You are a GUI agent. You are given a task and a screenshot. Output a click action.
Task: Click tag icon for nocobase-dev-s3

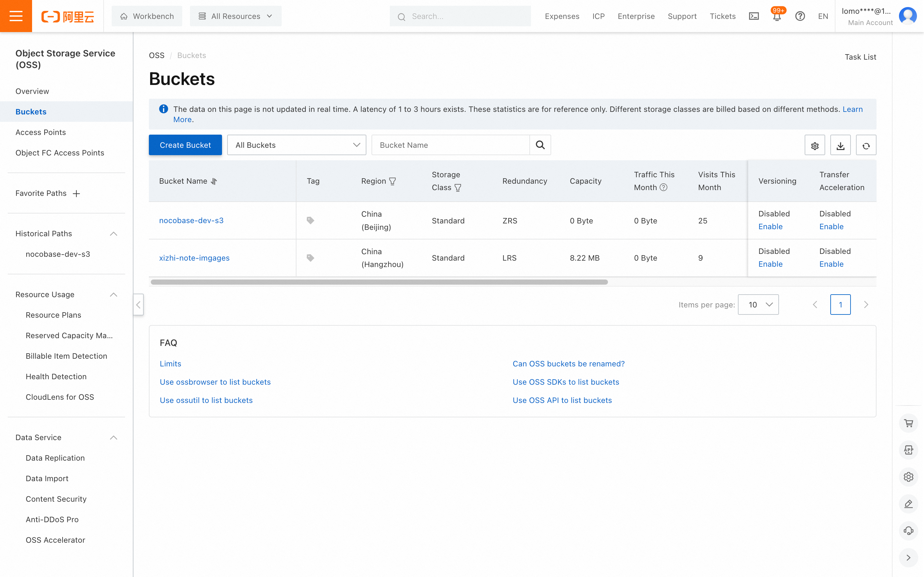[311, 221]
